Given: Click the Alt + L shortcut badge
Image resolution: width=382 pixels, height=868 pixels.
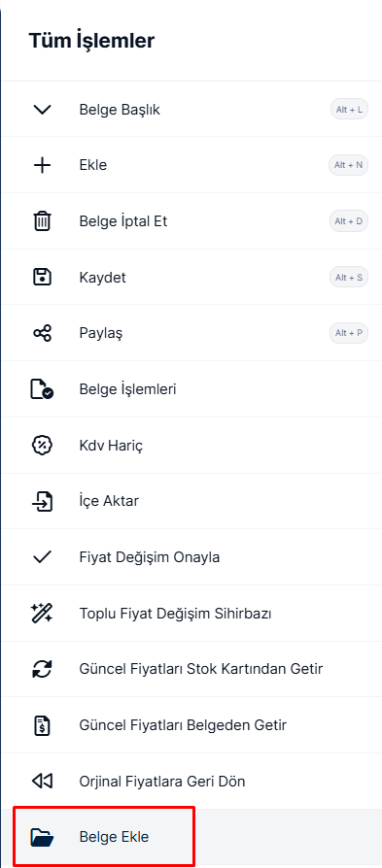Looking at the screenshot, I should coord(349,110).
